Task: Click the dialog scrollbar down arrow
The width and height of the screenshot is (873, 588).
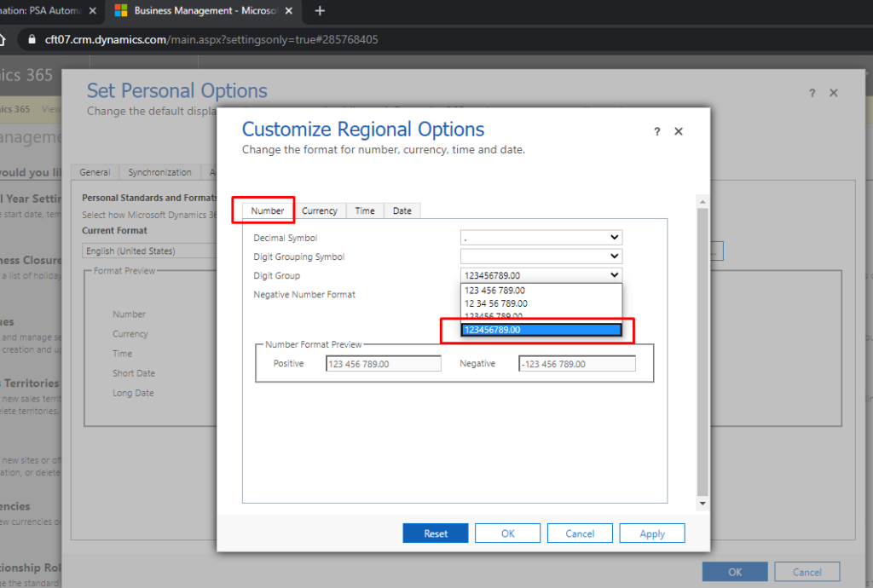Action: coord(702,504)
